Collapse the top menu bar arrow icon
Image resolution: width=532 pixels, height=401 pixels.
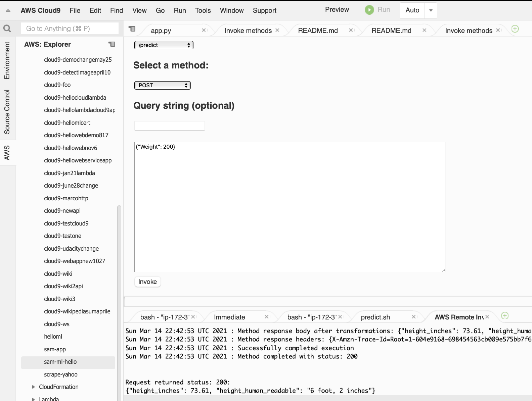(8, 10)
